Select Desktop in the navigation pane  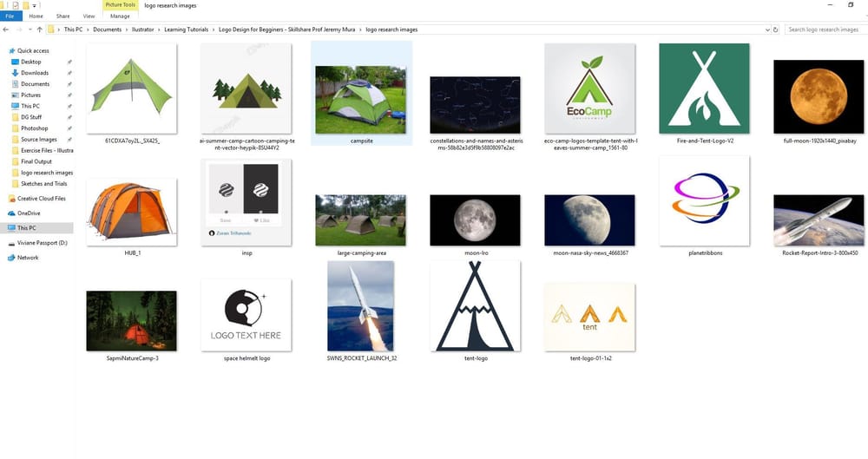pos(31,62)
